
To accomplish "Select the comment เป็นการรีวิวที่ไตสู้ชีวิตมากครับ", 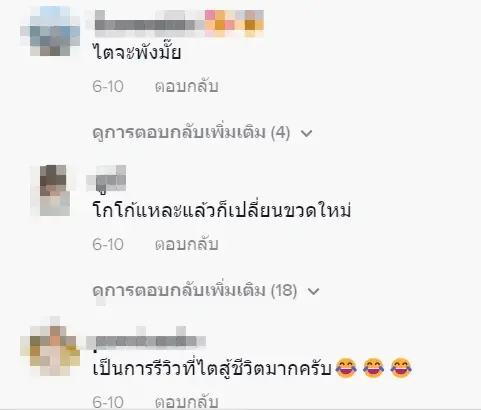I will 212,368.
